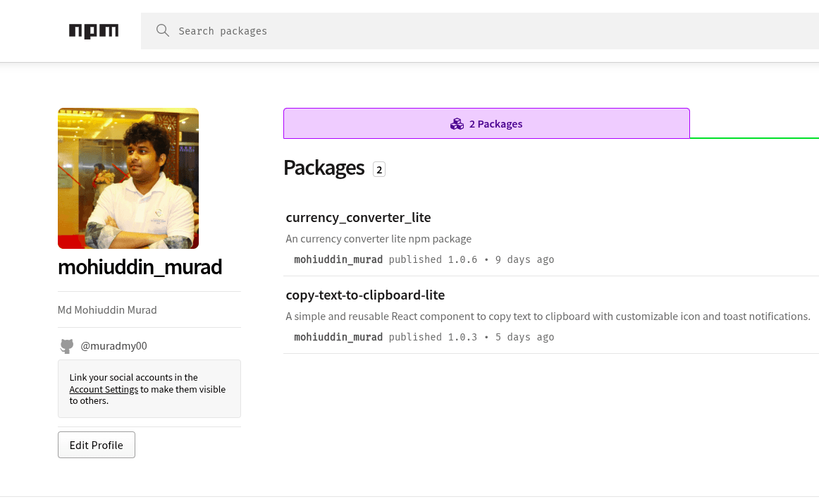This screenshot has height=504, width=819.
Task: Click the package count badge showing 2
Action: (378, 169)
